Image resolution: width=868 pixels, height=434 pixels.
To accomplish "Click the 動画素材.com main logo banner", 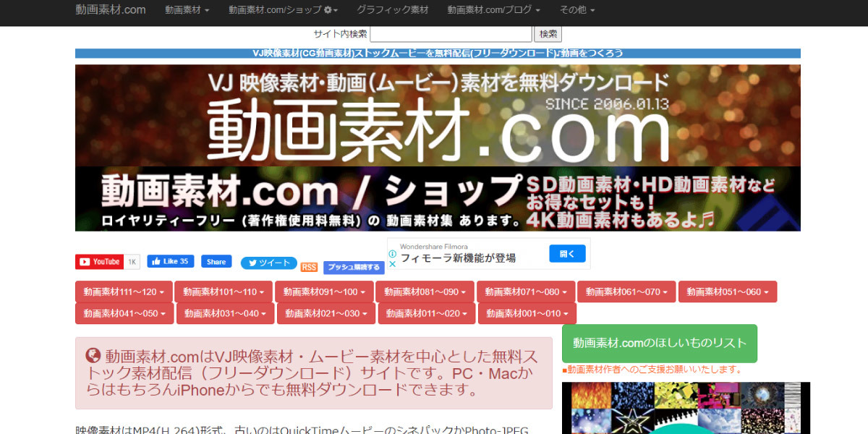I will coord(438,116).
